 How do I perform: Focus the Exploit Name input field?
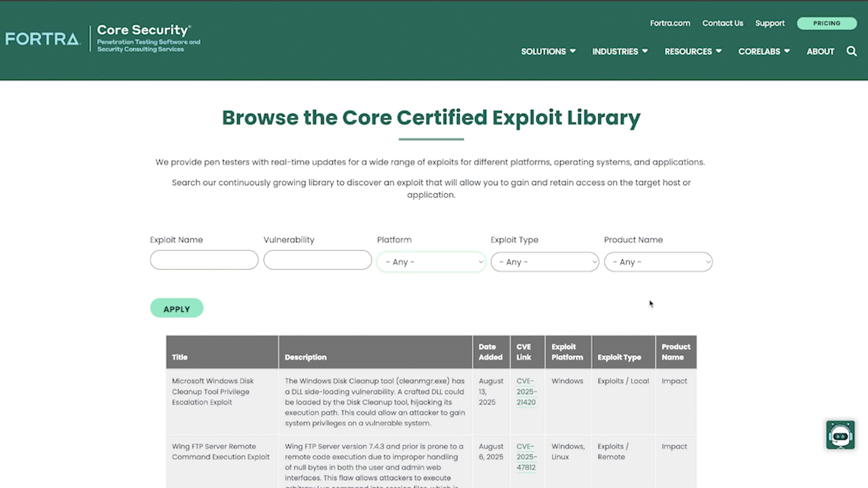[x=204, y=260]
